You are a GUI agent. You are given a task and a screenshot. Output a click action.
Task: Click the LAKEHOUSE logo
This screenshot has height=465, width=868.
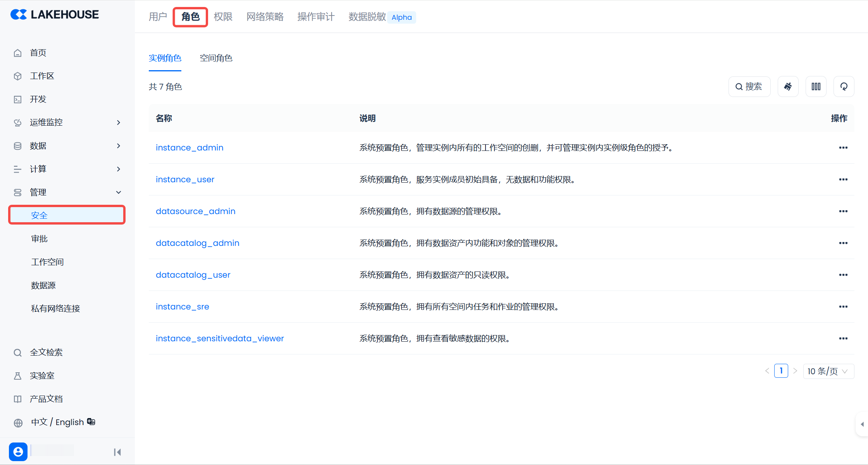click(x=55, y=15)
